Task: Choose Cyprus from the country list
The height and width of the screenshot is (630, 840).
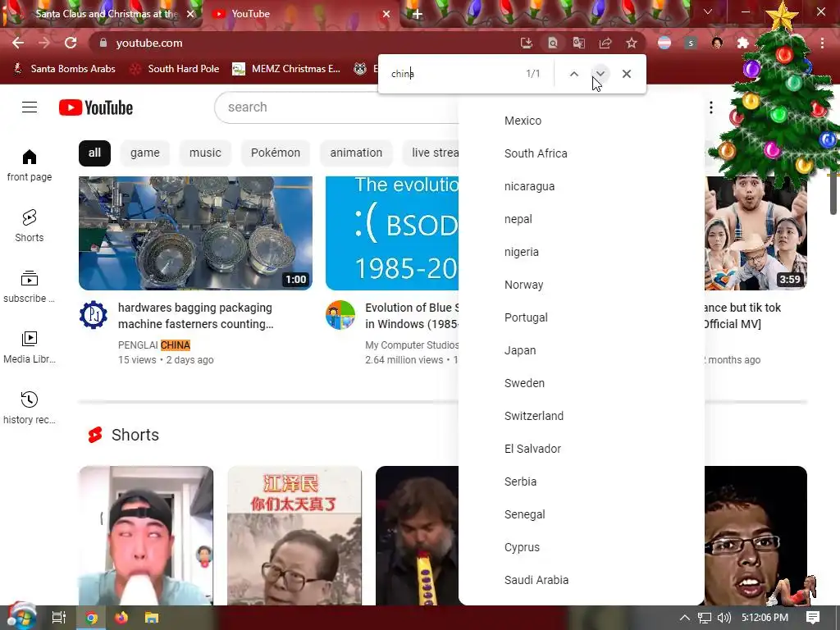Action: (x=582, y=547)
